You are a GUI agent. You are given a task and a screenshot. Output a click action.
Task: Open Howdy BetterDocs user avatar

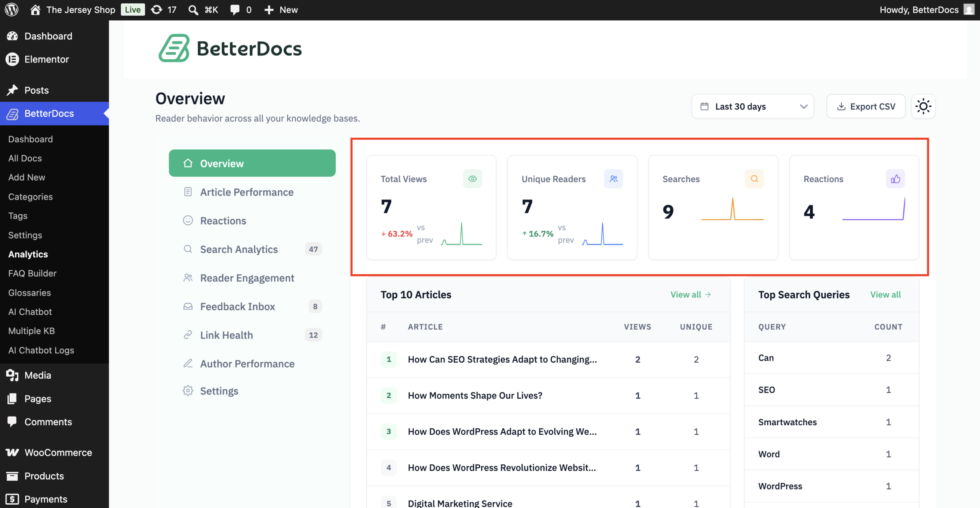click(x=969, y=10)
